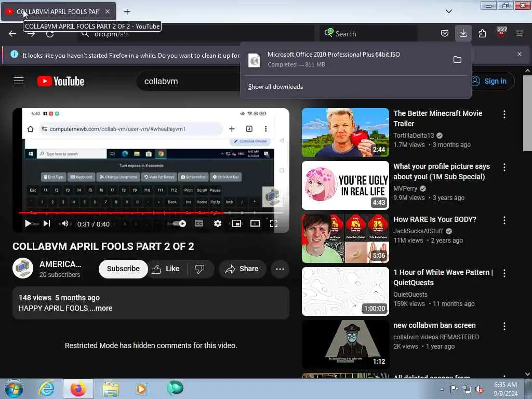Open the Firefox hamburger application menu
Screen dimensions: 532x399
coord(520,33)
